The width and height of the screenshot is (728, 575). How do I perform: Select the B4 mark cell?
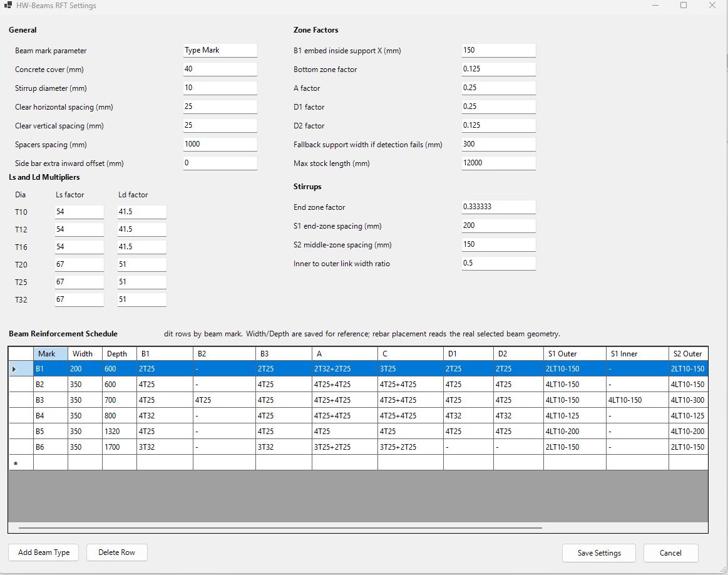(51, 416)
